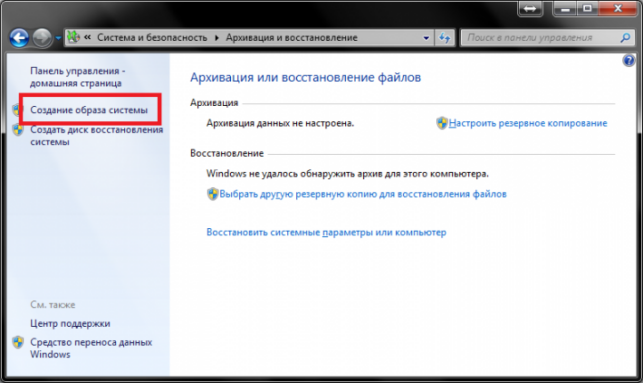Open address bar history dropdown arrow
Image resolution: width=643 pixels, height=383 pixels.
tap(426, 38)
